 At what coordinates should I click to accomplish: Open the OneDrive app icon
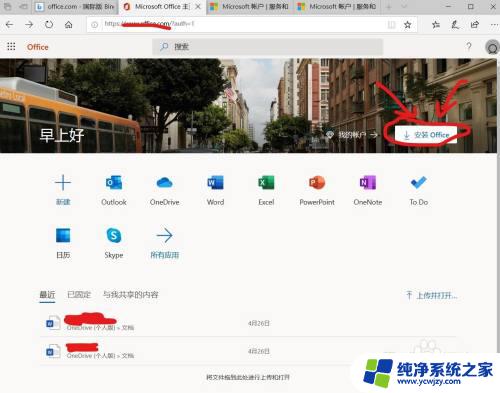pos(164,183)
